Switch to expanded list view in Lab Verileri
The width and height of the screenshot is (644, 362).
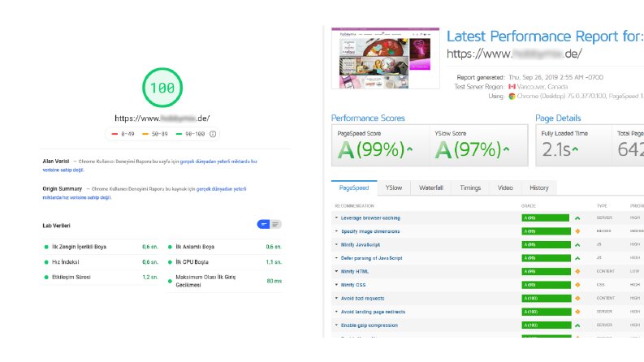(275, 225)
